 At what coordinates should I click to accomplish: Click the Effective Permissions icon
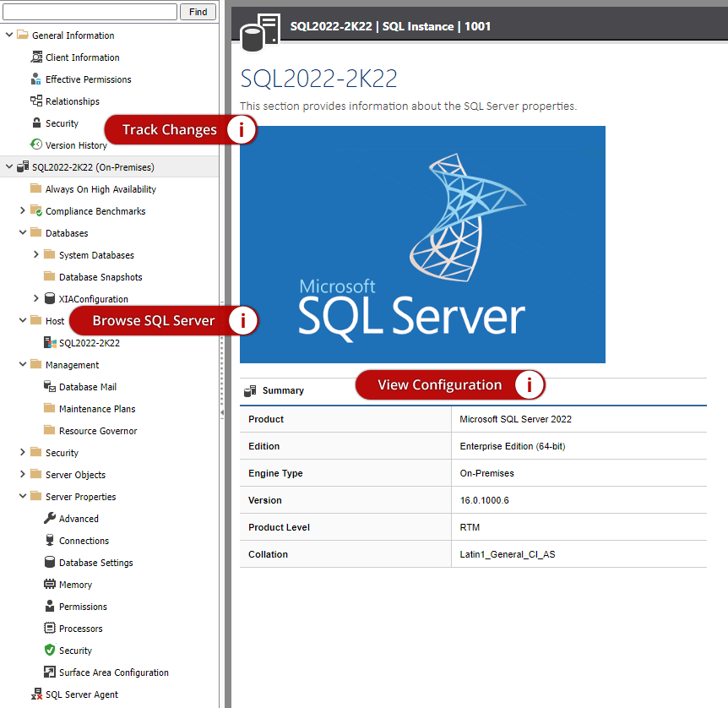click(36, 79)
